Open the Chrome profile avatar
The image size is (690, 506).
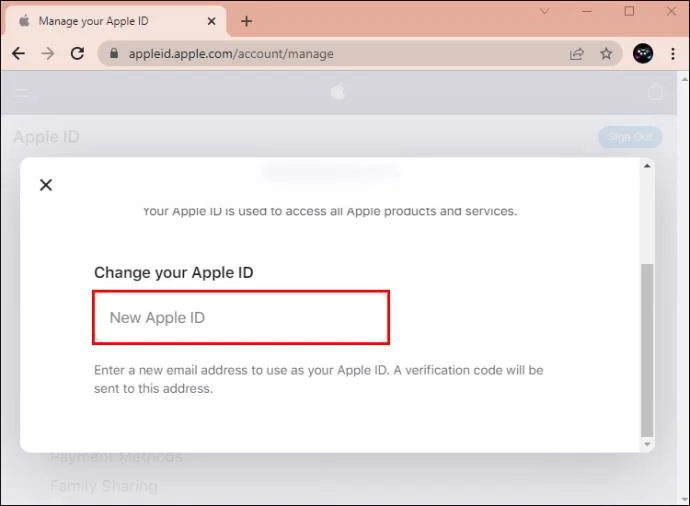[x=642, y=54]
